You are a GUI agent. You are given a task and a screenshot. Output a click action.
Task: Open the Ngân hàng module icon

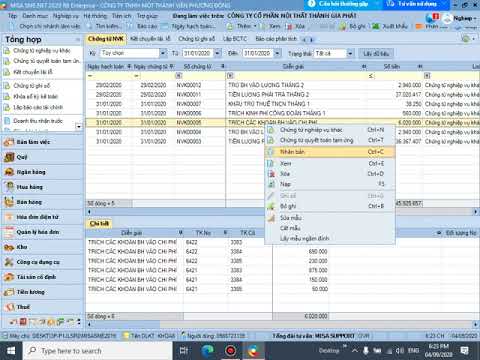(9, 172)
